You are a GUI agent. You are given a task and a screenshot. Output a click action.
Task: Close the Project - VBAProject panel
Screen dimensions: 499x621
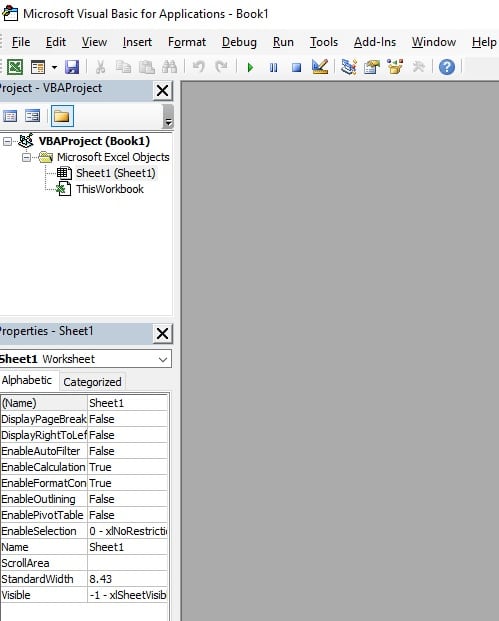click(x=163, y=91)
